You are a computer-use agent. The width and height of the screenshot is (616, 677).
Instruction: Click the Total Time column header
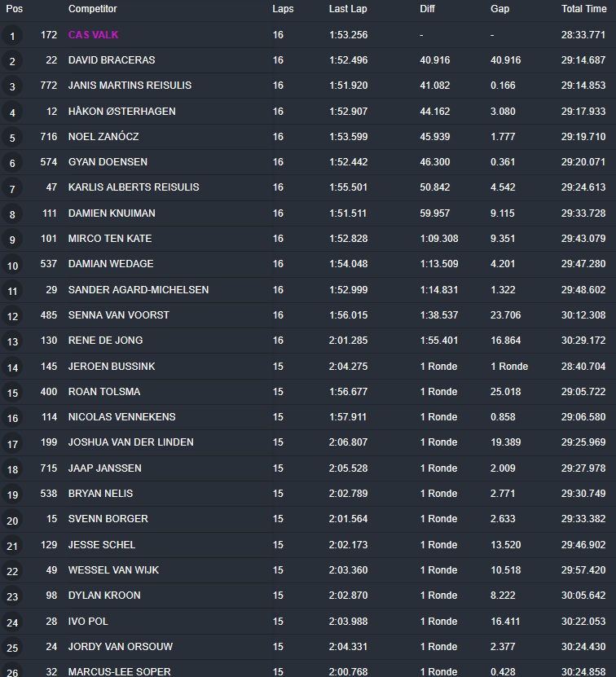[583, 9]
